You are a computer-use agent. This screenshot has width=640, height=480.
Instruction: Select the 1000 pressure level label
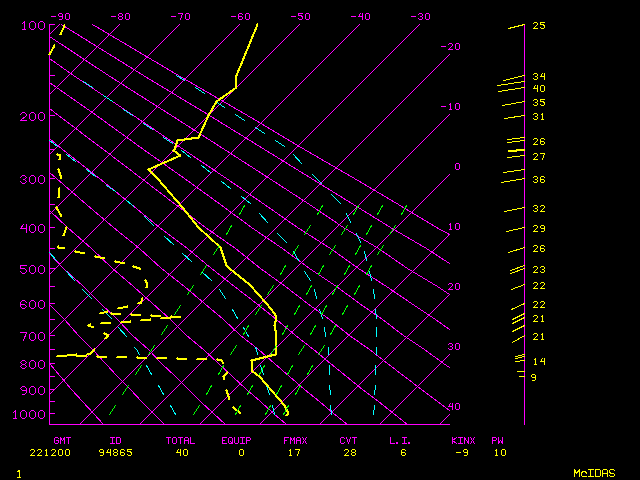pyautogui.click(x=30, y=415)
